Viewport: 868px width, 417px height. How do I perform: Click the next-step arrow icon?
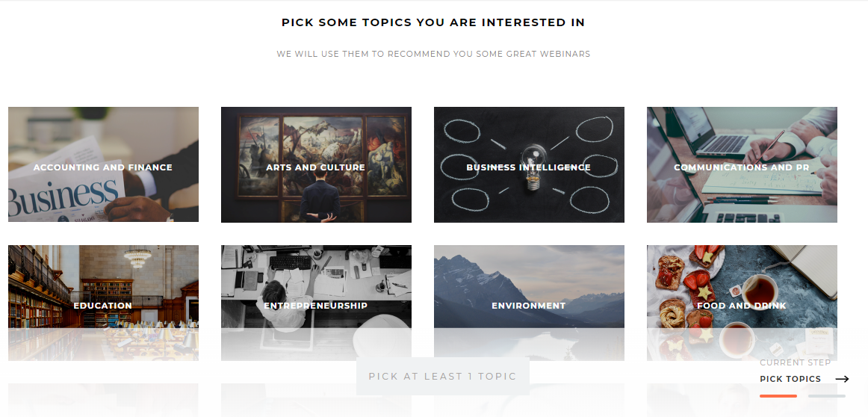coord(842,379)
